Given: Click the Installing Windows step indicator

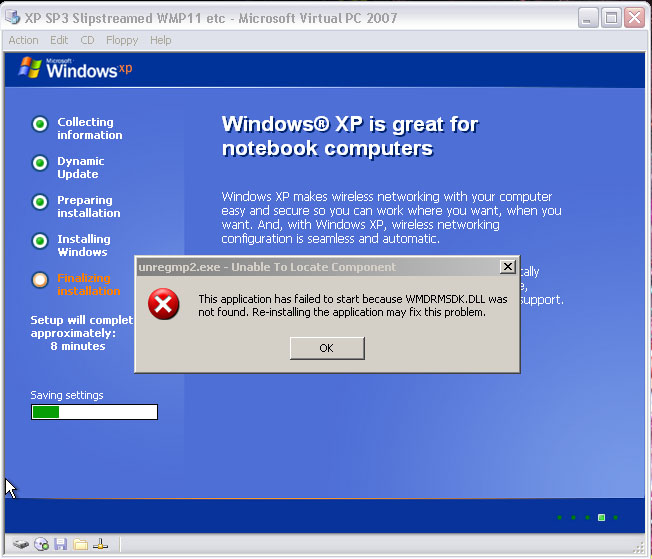Looking at the screenshot, I should pyautogui.click(x=40, y=241).
